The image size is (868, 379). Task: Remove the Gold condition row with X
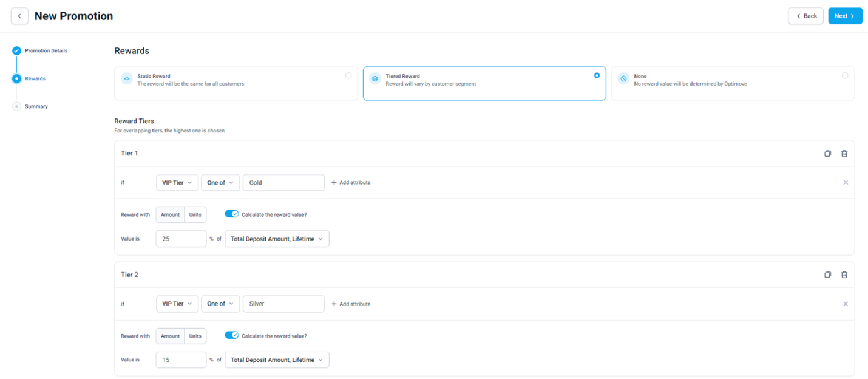[846, 182]
